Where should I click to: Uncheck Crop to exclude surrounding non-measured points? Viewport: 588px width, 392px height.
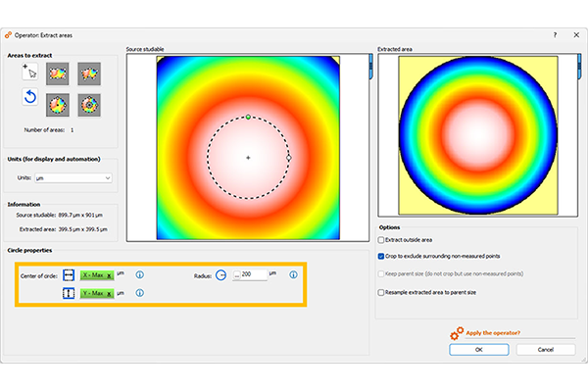[381, 256]
